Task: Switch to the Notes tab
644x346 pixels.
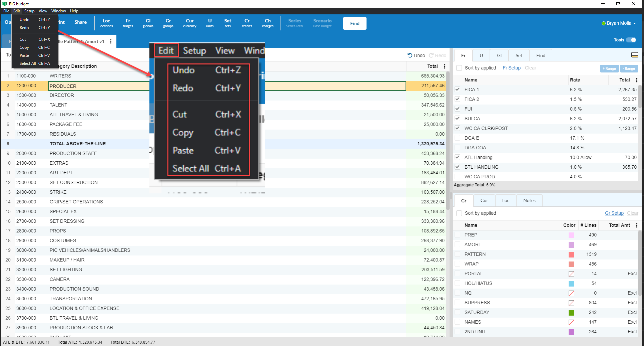Action: [x=529, y=200]
